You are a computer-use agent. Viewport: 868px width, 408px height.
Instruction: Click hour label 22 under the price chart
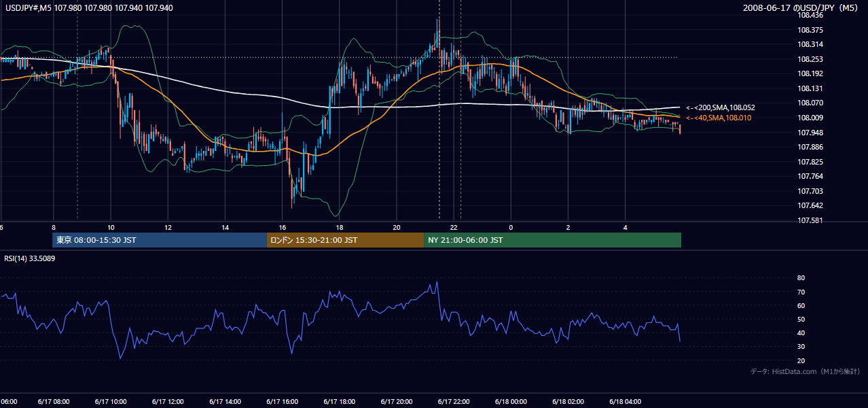pos(454,227)
